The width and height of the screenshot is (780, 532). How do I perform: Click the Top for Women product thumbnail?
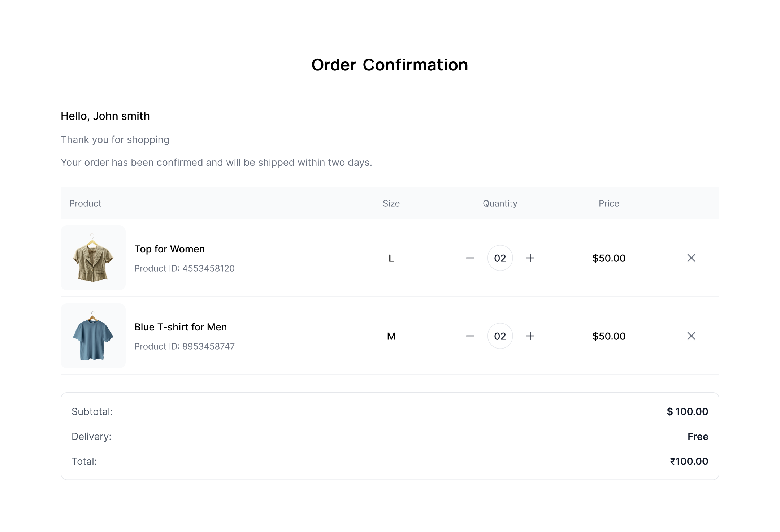[x=93, y=258]
